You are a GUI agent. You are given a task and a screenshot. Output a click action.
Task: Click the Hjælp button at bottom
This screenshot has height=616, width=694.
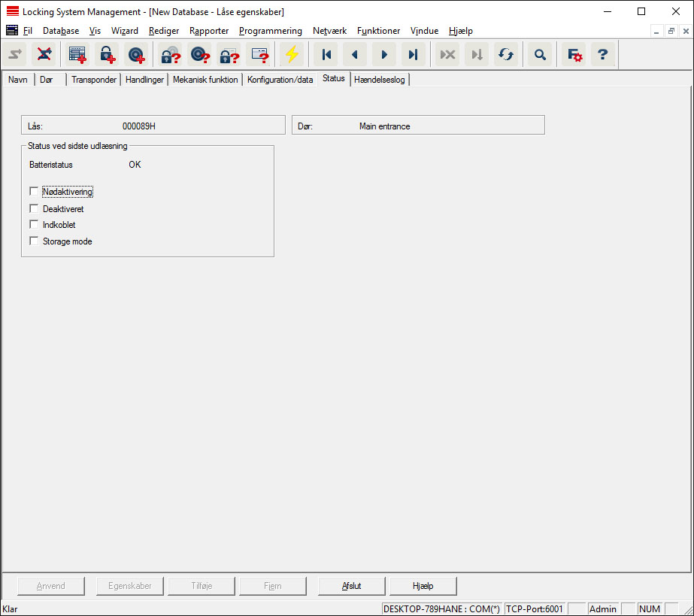[423, 586]
